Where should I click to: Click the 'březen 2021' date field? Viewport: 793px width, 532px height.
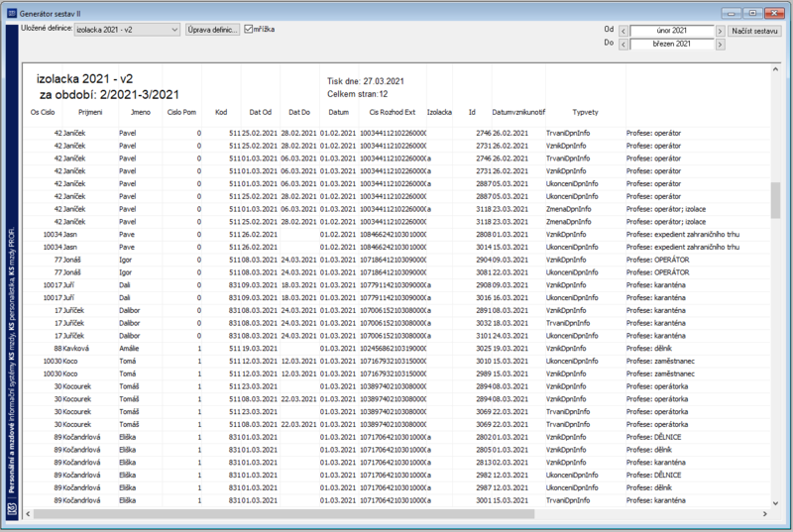click(x=672, y=44)
